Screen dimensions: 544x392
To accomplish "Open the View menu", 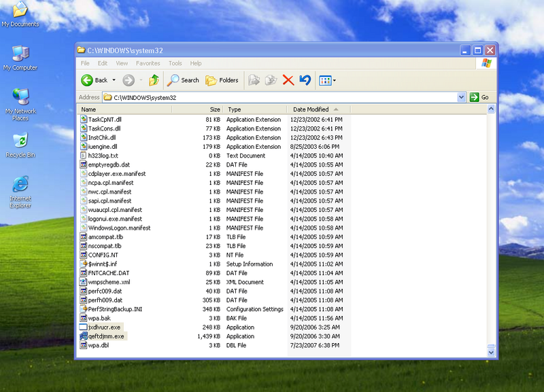I will (122, 63).
